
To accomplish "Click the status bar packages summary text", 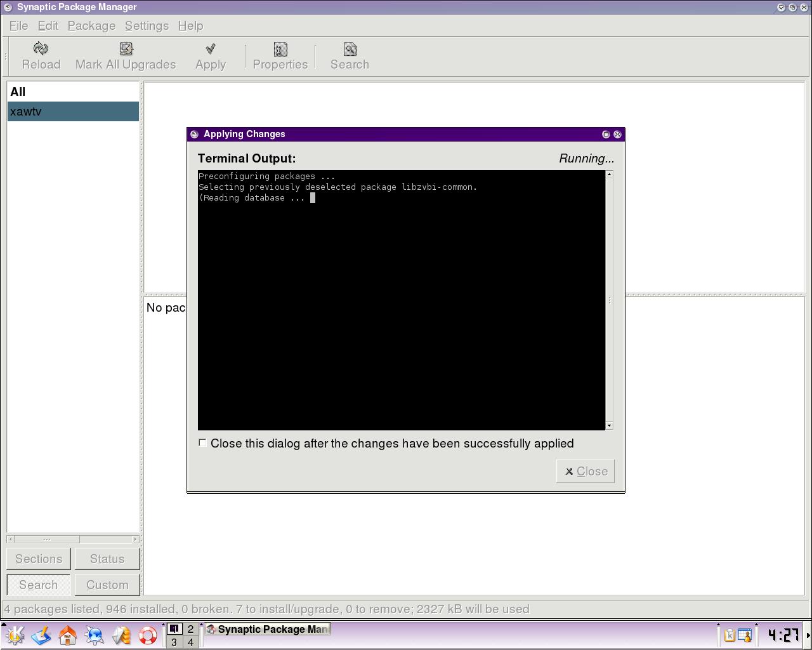I will click(x=266, y=609).
